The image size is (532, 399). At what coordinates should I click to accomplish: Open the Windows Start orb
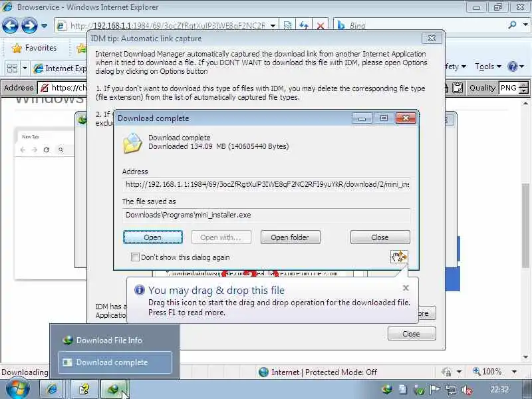[x=17, y=389]
